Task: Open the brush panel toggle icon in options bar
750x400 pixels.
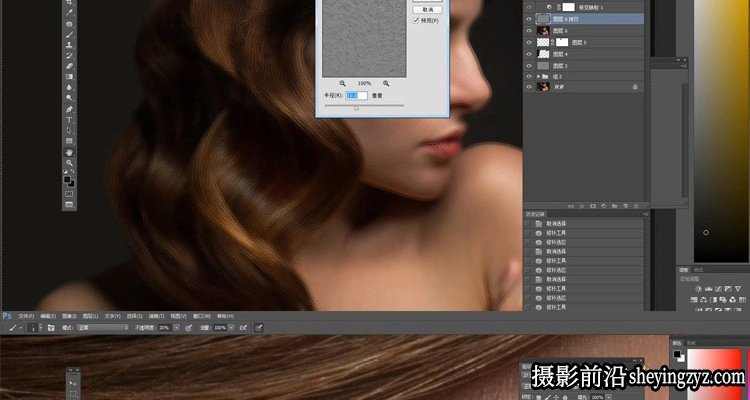Action: pos(51,328)
